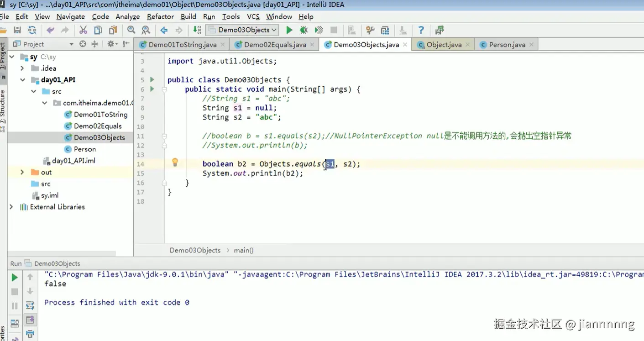Close the Demo02Equals.java tab
This screenshot has height=341, width=644.
click(x=312, y=45)
